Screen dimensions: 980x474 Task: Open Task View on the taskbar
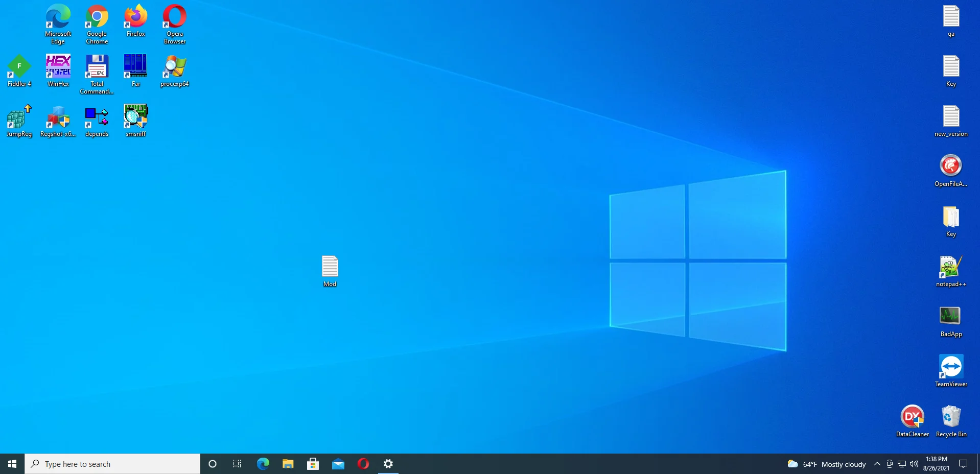click(x=237, y=464)
